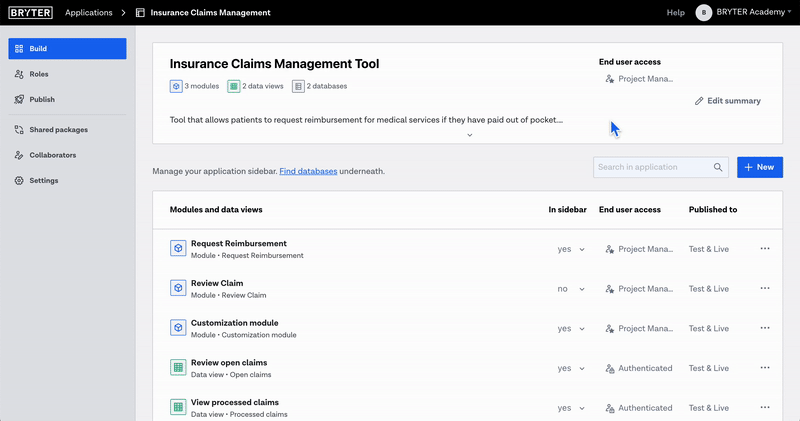Click the Review open claims data view icon

pyautogui.click(x=177, y=368)
